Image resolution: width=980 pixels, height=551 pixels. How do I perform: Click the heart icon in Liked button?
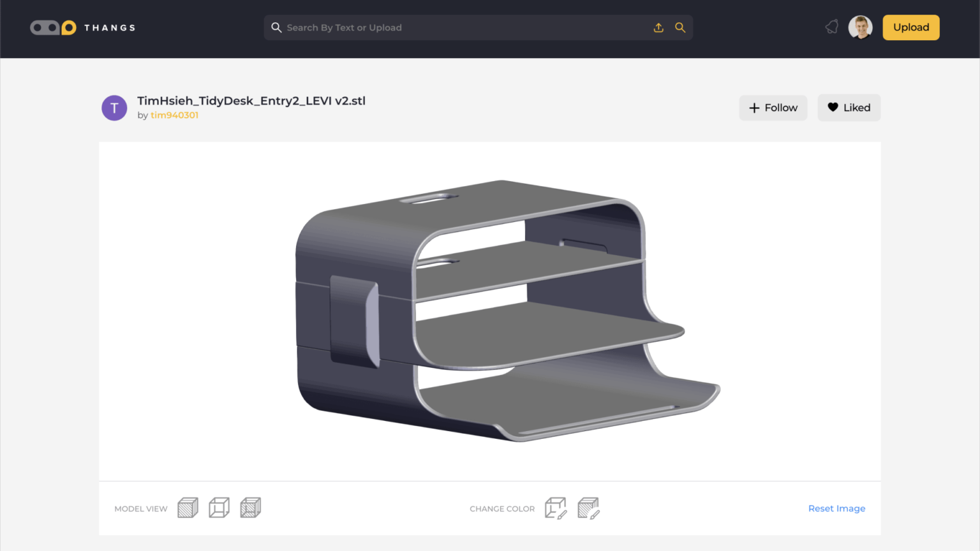833,107
